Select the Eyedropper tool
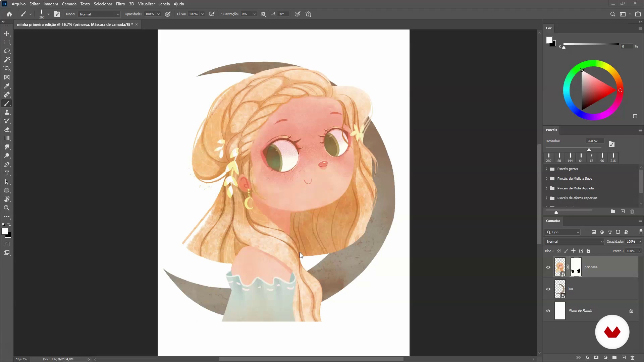 pyautogui.click(x=7, y=86)
